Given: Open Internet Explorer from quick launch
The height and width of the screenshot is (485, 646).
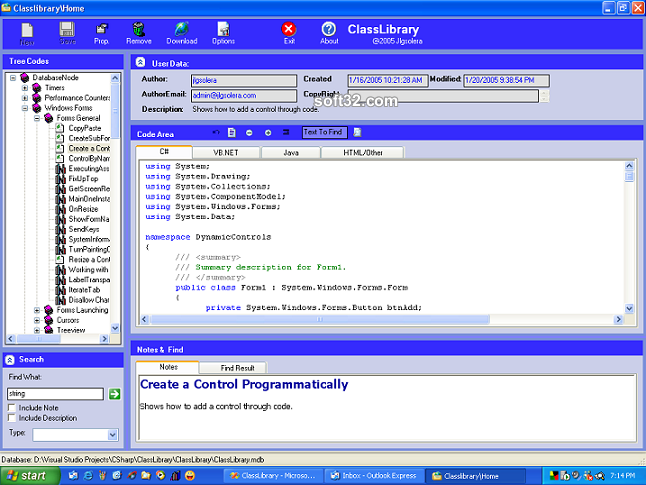Looking at the screenshot, I should tap(88, 476).
